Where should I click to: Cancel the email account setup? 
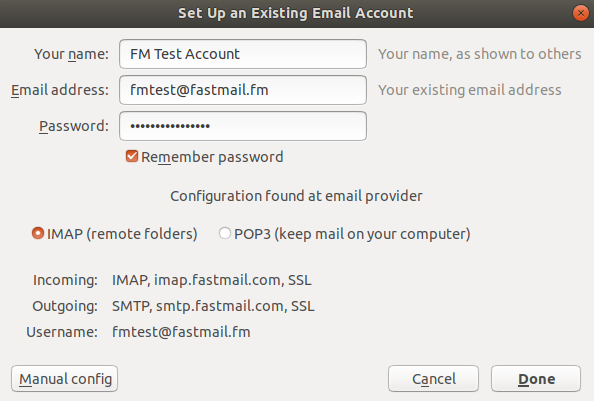tap(433, 379)
